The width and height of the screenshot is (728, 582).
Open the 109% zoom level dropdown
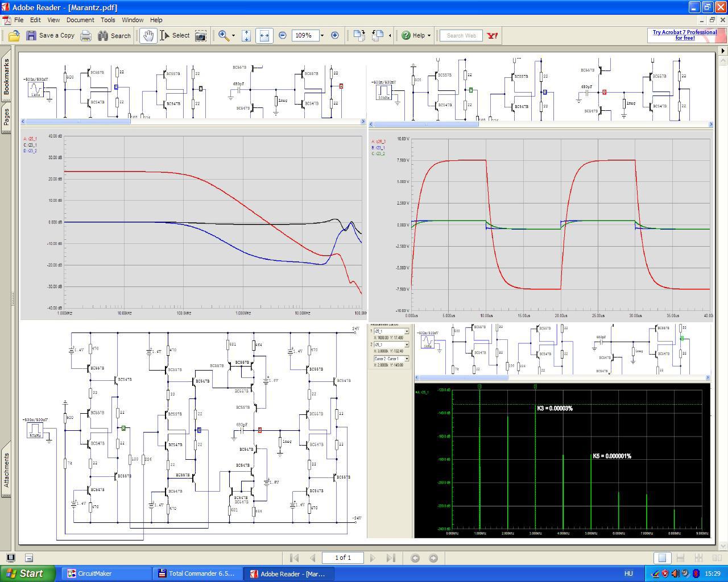point(322,36)
